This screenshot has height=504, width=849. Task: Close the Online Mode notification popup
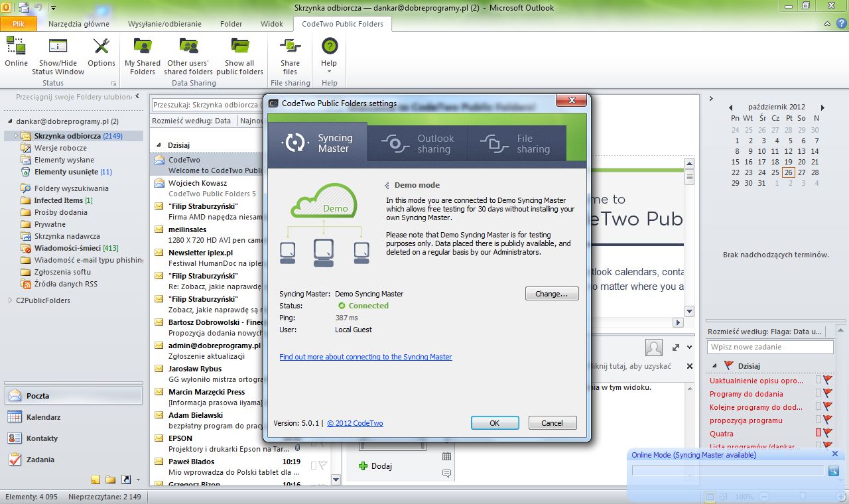[x=835, y=454]
